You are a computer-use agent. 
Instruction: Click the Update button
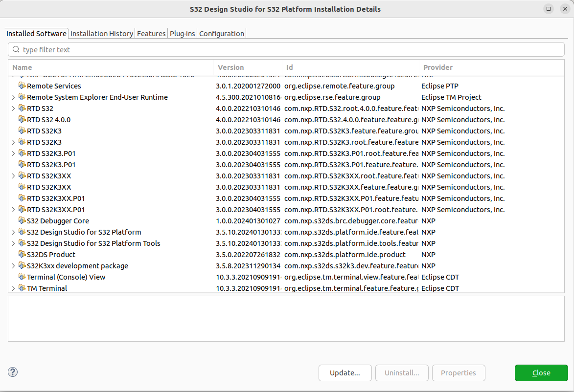345,373
